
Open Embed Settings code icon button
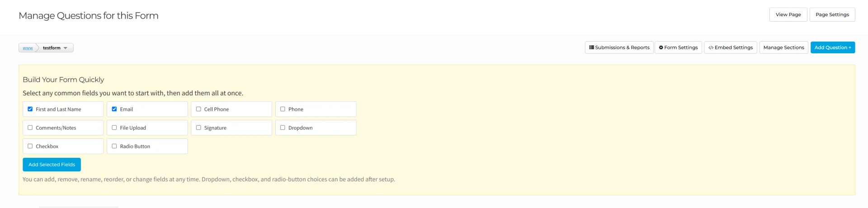pyautogui.click(x=730, y=47)
